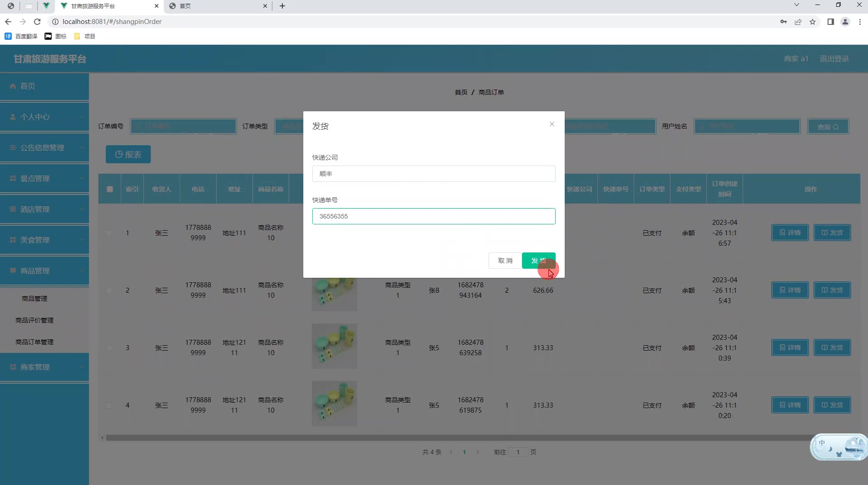Expand 公告信息管理 sidebar menu
This screenshot has width=868, height=485.
44,147
